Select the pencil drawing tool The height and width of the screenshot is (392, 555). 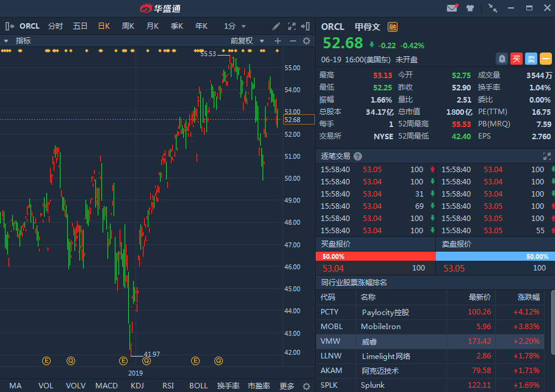(x=277, y=26)
